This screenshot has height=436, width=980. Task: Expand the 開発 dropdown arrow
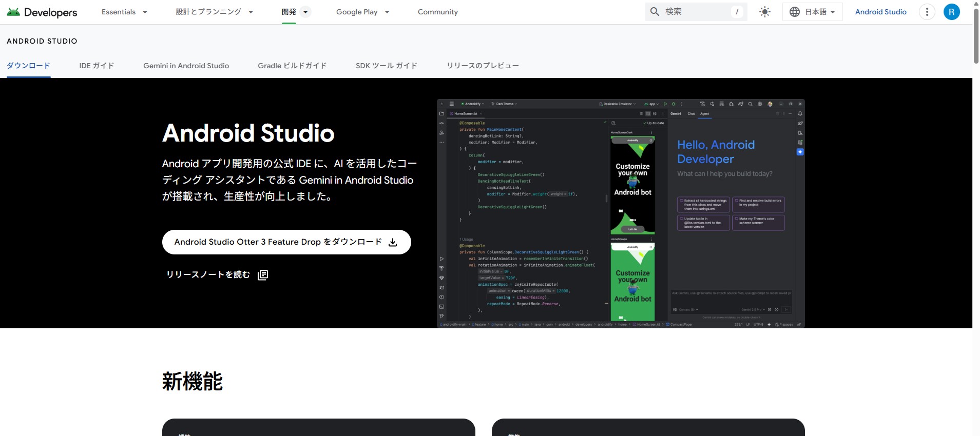coord(305,12)
